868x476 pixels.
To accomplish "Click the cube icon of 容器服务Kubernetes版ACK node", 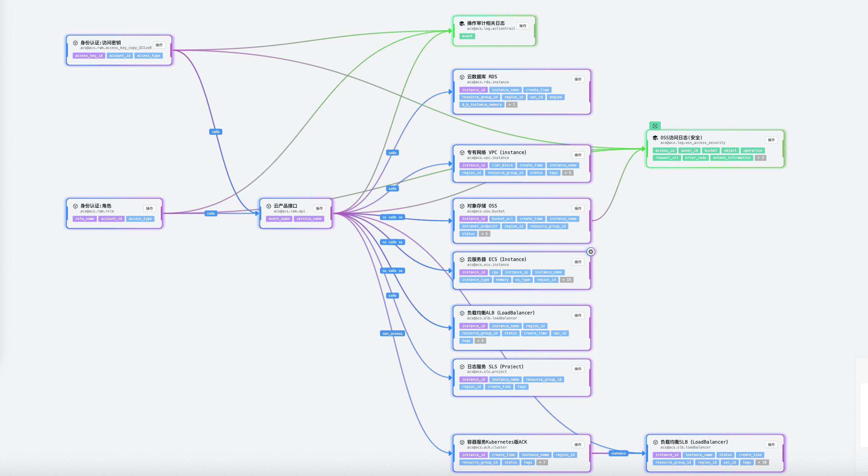I will pyautogui.click(x=462, y=442).
